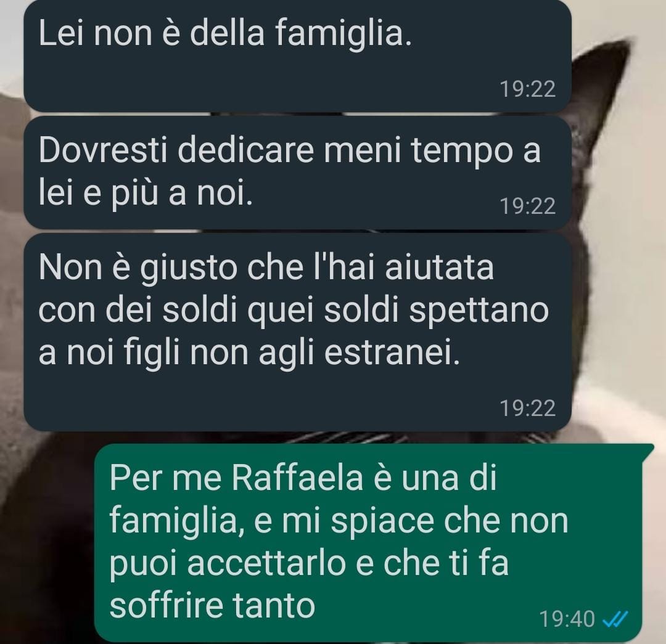The image size is (666, 644).
Task: Tap the green "Per me Raffaela è una di" line
Action: pyautogui.click(x=303, y=478)
